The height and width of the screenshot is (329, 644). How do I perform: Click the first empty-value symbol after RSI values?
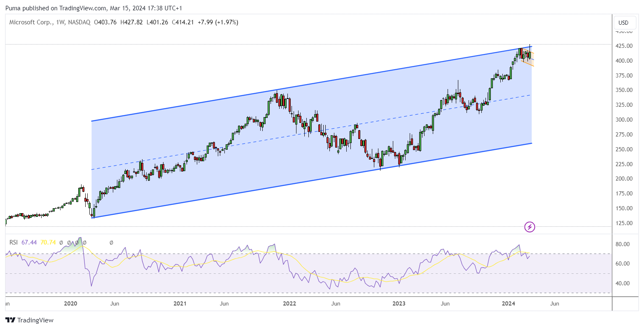(61, 242)
